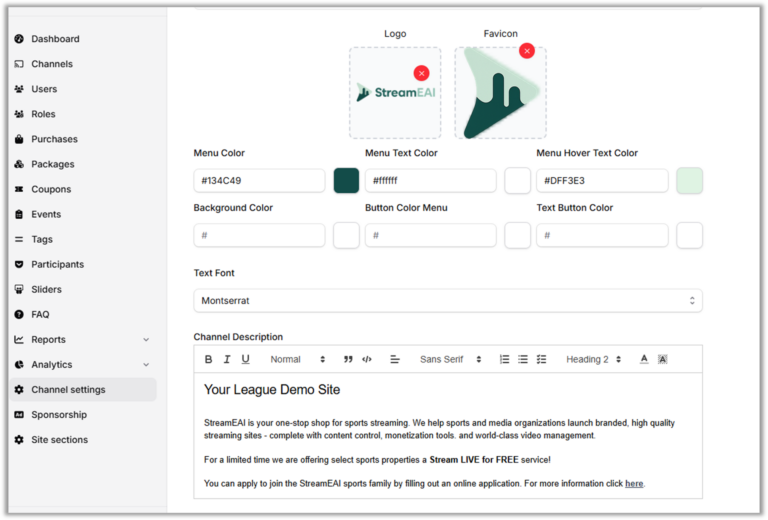
Task: Click the Background Color hex input field
Action: 259,235
